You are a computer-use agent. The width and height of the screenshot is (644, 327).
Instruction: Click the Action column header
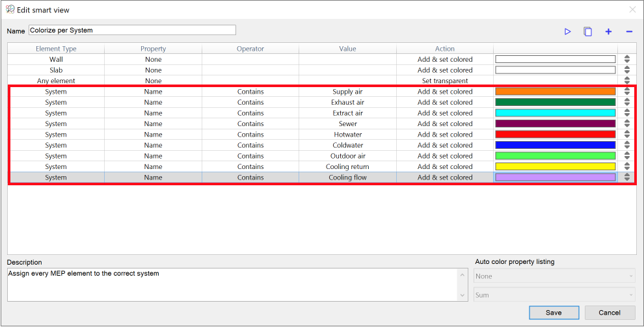445,48
